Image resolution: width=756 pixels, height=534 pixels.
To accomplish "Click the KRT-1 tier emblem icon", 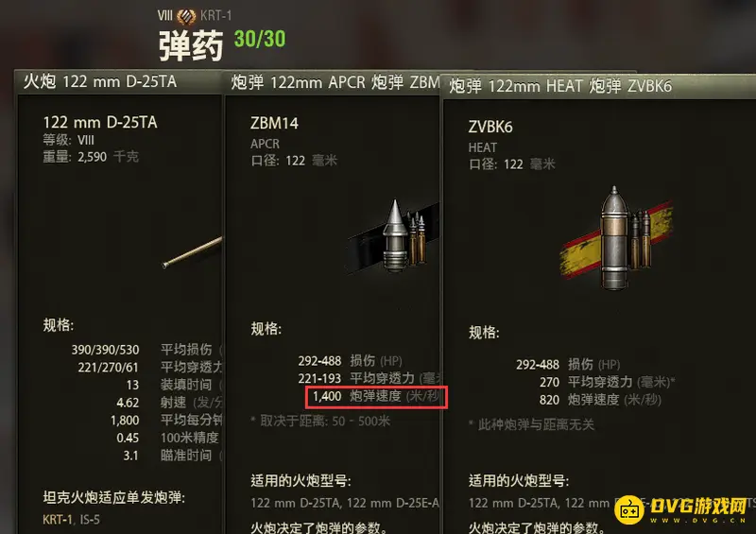I will tap(185, 16).
